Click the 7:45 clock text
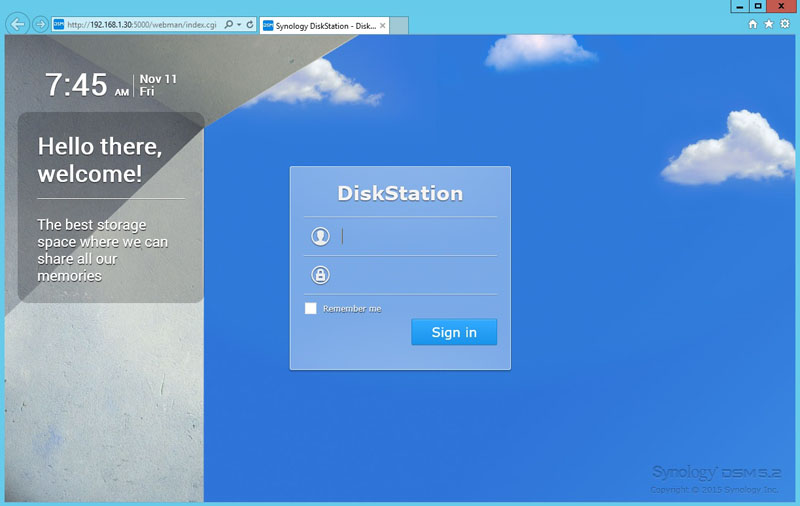The image size is (800, 506). 76,84
